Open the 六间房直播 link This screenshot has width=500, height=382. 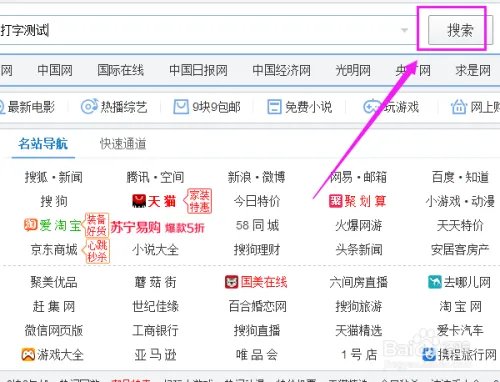[358, 282]
